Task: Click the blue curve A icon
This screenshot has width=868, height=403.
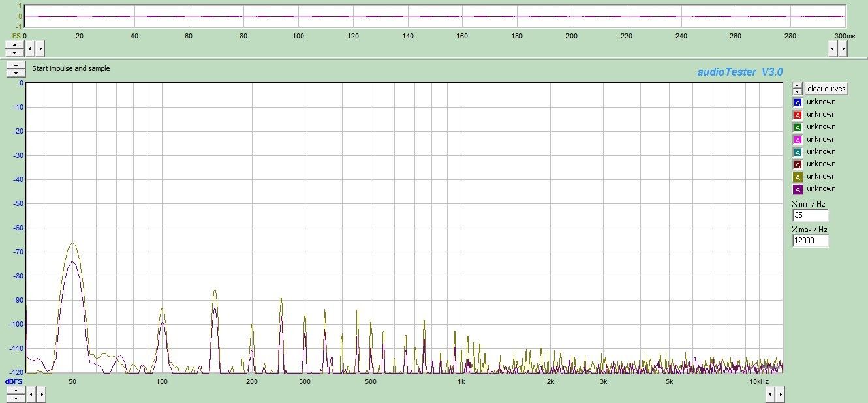Action: (797, 102)
